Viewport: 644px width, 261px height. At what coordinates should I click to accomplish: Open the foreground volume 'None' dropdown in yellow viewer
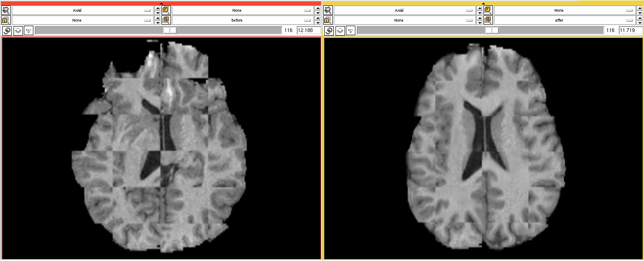click(565, 10)
